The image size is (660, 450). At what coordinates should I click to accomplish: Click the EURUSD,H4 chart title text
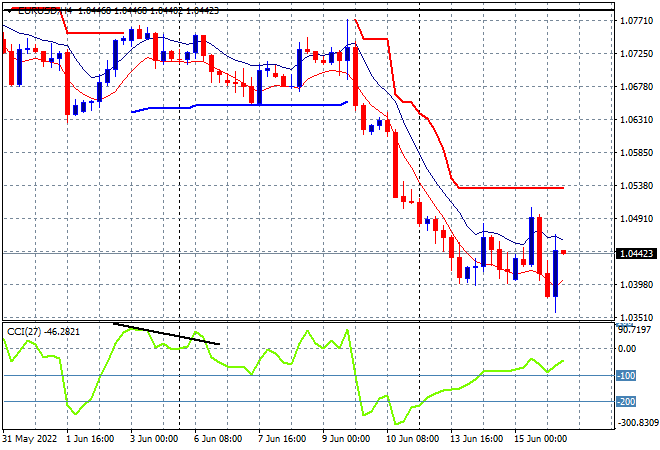point(45,11)
